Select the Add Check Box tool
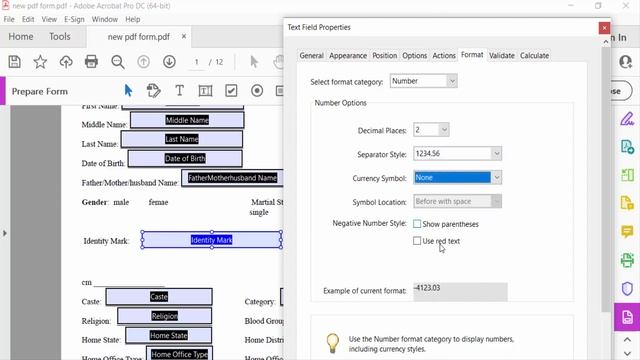Viewport: 640px width, 360px height. 231,90
